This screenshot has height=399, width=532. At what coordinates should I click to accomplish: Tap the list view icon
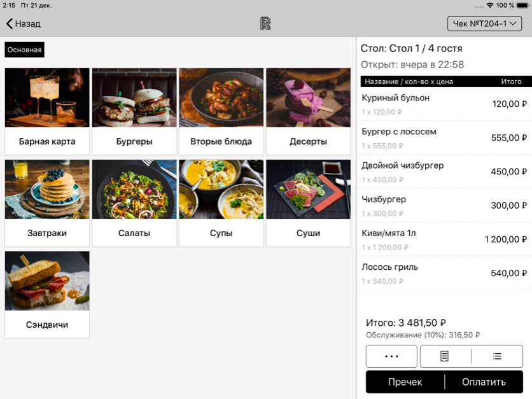[497, 356]
